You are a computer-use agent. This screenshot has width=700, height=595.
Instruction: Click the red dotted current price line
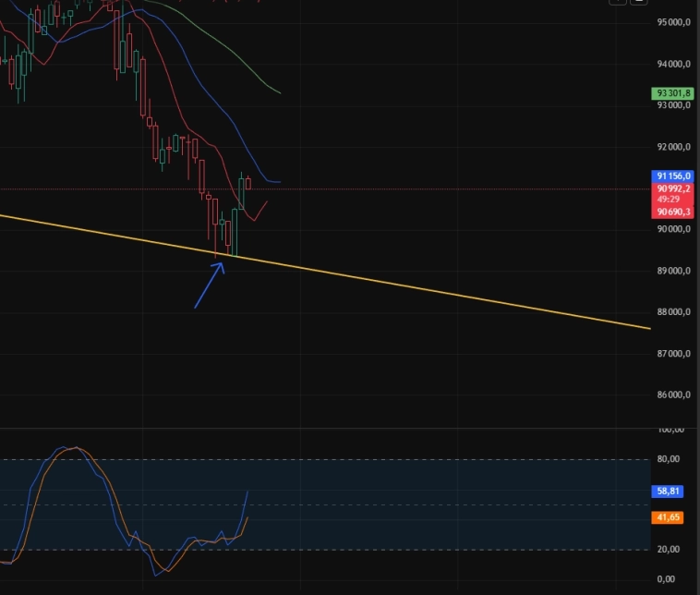[325, 189]
